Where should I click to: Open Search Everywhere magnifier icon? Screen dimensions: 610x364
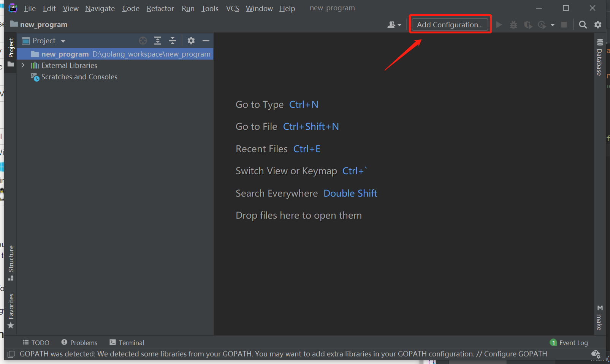click(x=583, y=25)
